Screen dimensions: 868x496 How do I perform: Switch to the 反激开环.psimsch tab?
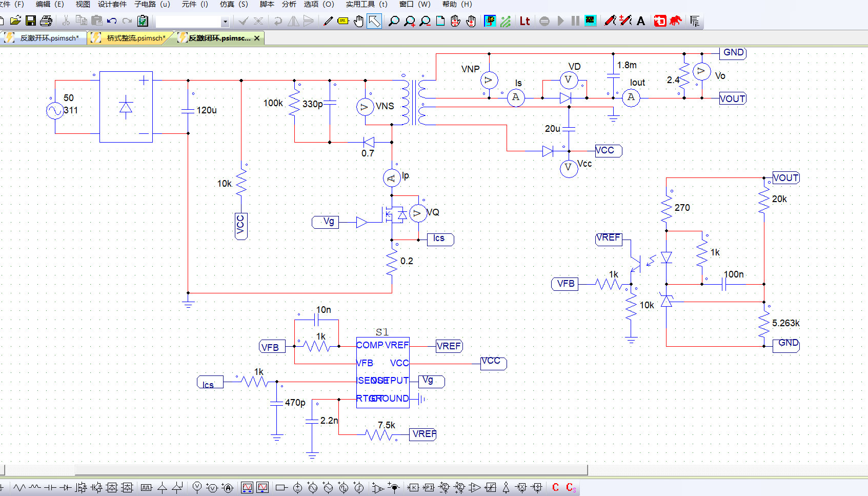pos(49,38)
